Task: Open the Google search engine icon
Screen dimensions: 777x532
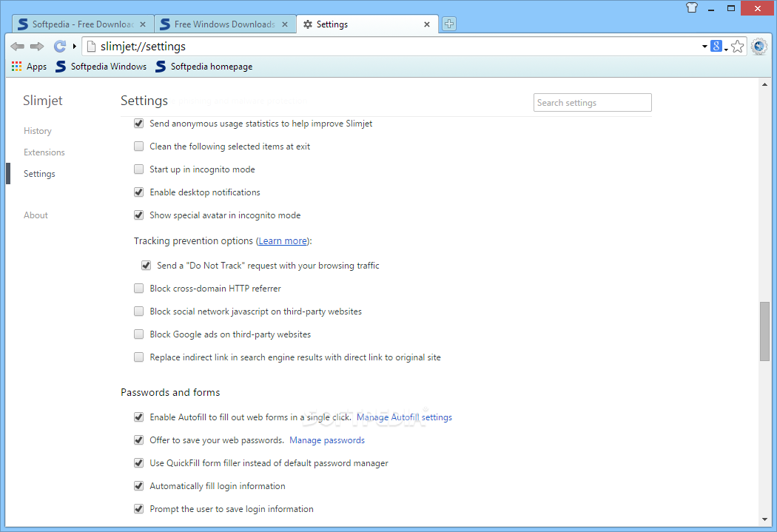Action: pyautogui.click(x=716, y=46)
